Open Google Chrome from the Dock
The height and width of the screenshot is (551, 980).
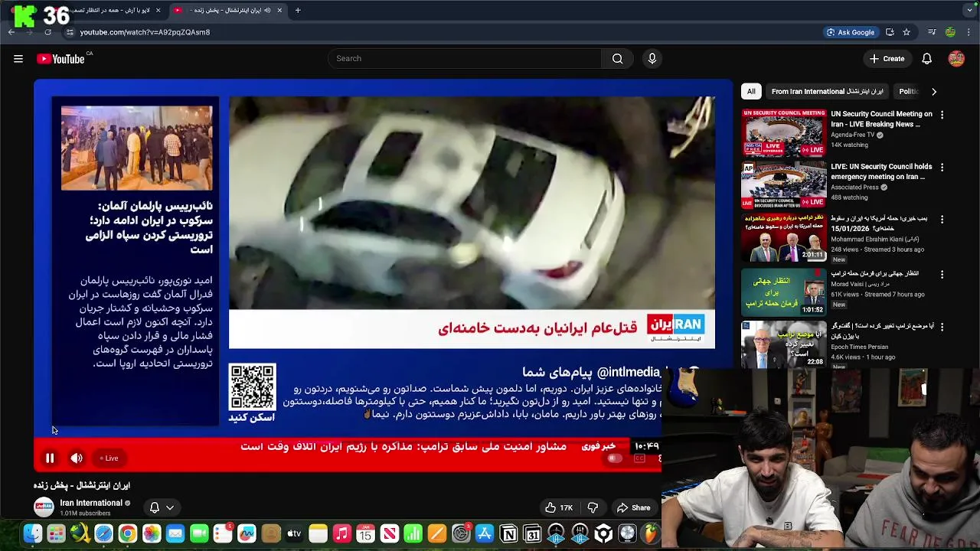pos(127,534)
